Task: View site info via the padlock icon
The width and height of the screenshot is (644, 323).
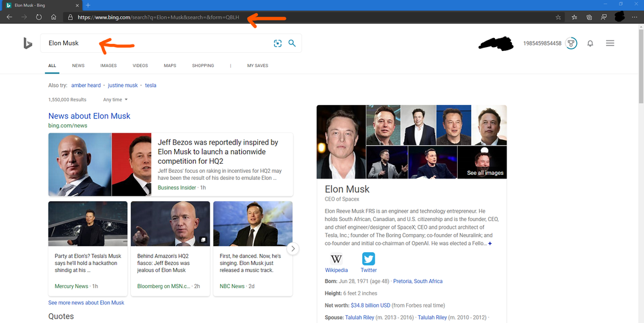Action: pyautogui.click(x=70, y=17)
